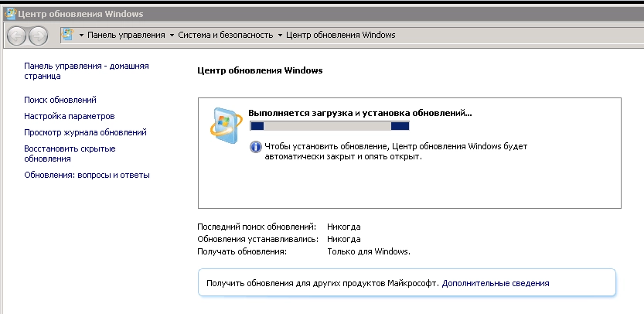Screen dimensions: 644x314
Task: Click Только для Windows. value
Action: point(369,251)
